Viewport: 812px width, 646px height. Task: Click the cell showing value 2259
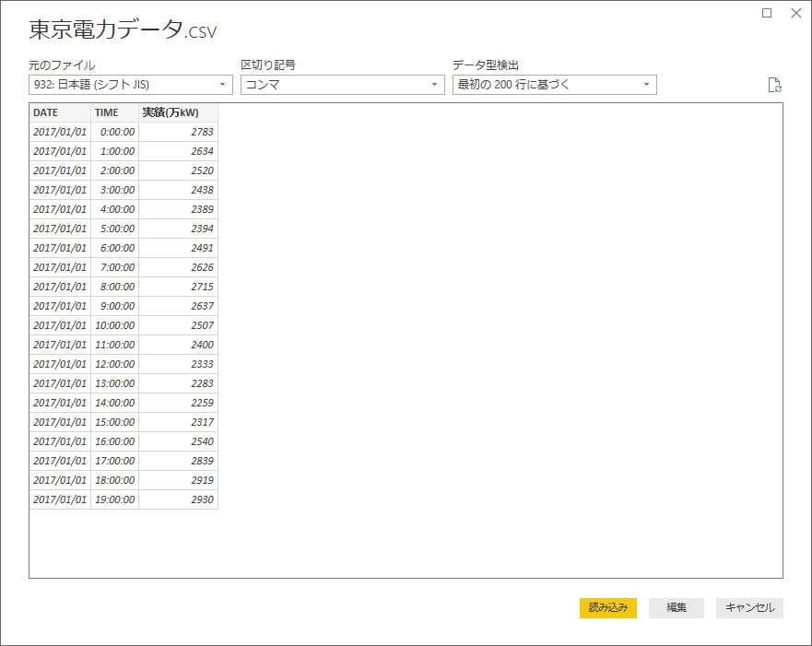[178, 403]
